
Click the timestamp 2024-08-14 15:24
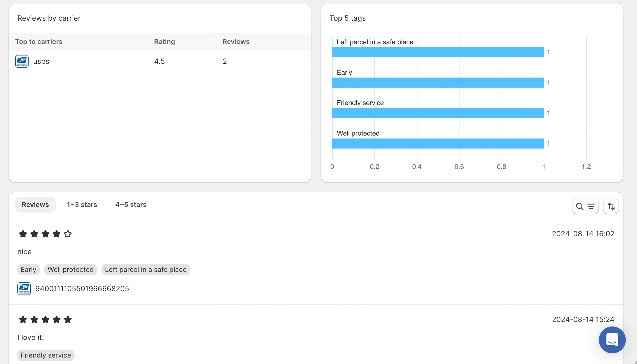[583, 319]
